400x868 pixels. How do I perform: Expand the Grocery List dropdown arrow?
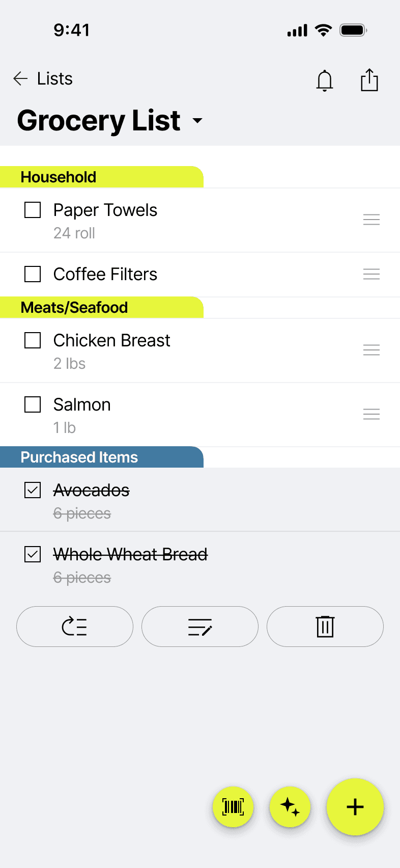197,121
